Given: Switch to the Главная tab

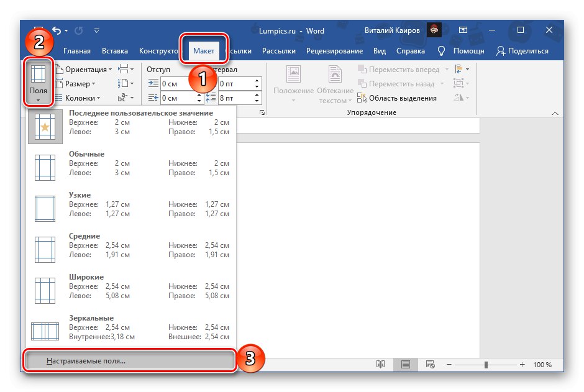Looking at the screenshot, I should [x=76, y=51].
